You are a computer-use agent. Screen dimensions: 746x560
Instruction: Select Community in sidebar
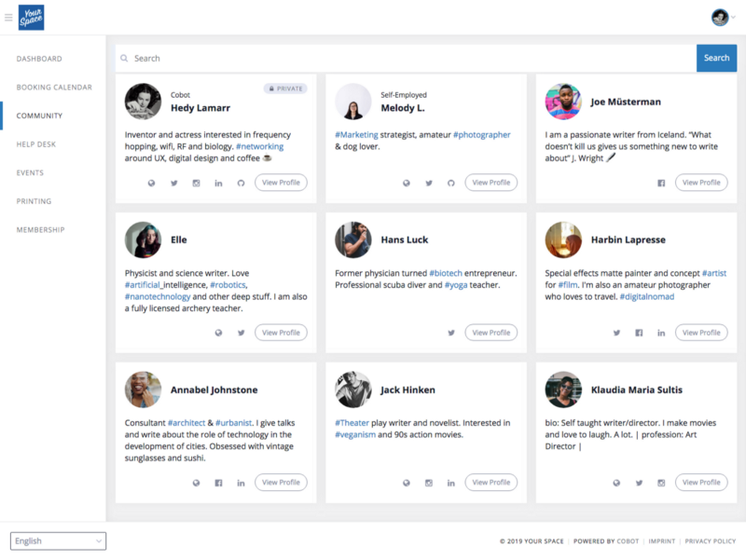39,116
